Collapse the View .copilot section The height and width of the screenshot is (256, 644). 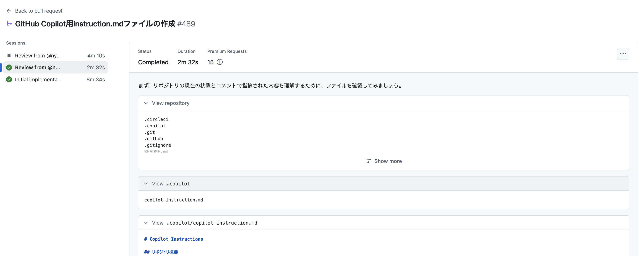(x=146, y=184)
